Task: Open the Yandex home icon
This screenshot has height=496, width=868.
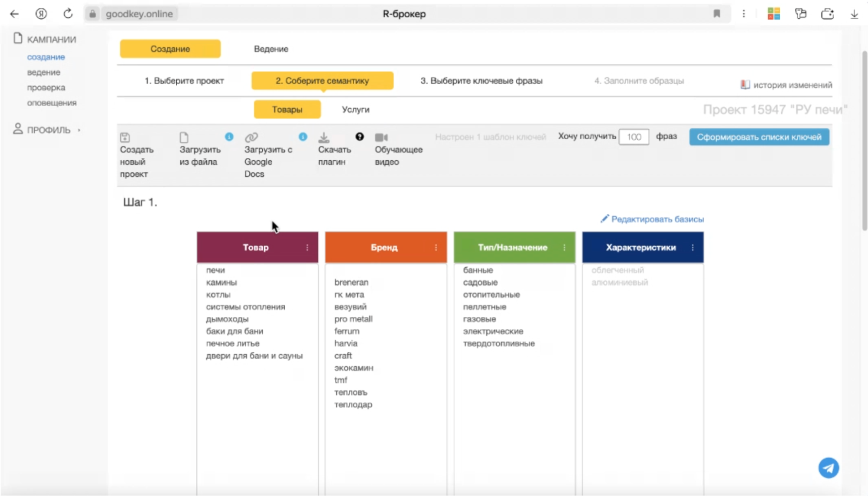Action: coord(41,14)
